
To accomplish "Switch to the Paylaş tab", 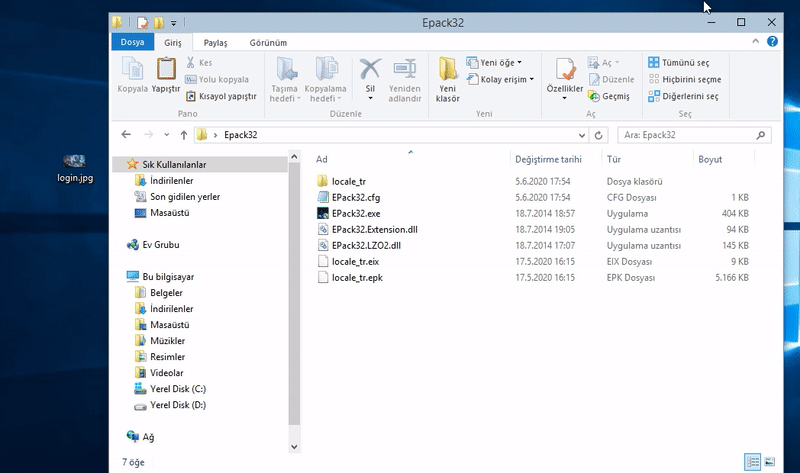I will pos(215,42).
